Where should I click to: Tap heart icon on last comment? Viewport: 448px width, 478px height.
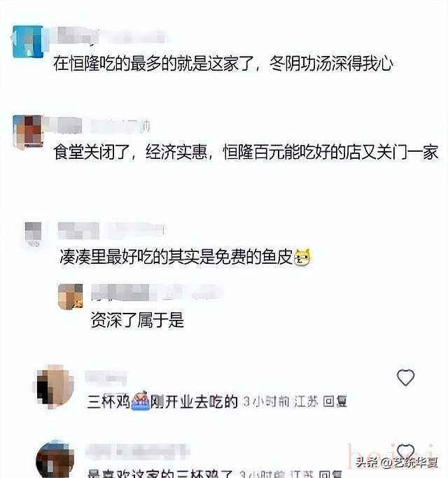pos(405,453)
